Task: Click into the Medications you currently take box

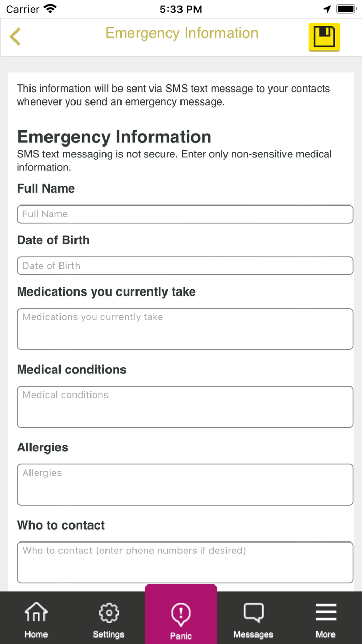Action: pyautogui.click(x=185, y=329)
